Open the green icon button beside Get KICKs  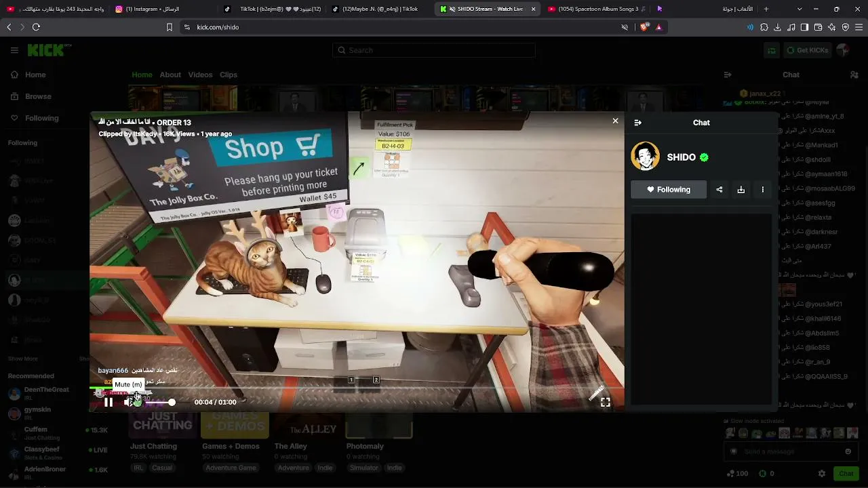point(772,50)
